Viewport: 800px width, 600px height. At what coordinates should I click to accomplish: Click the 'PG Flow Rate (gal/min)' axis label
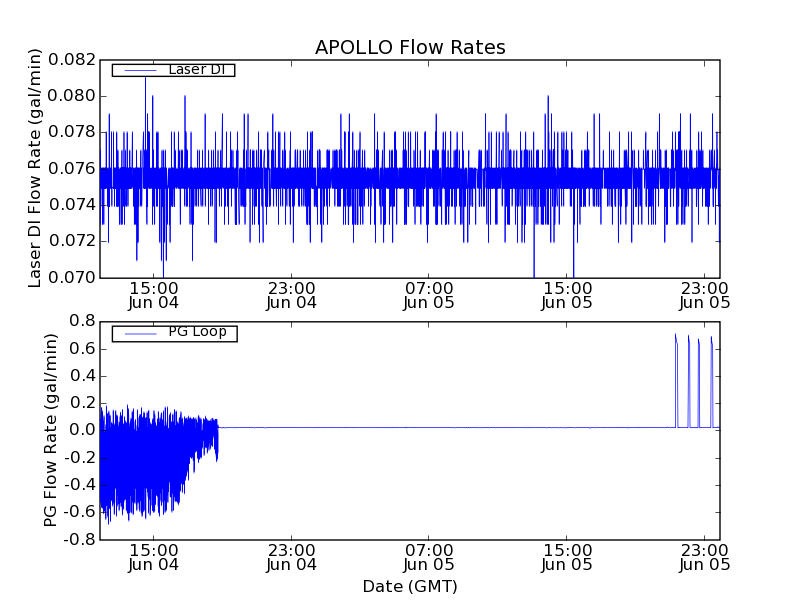click(50, 430)
